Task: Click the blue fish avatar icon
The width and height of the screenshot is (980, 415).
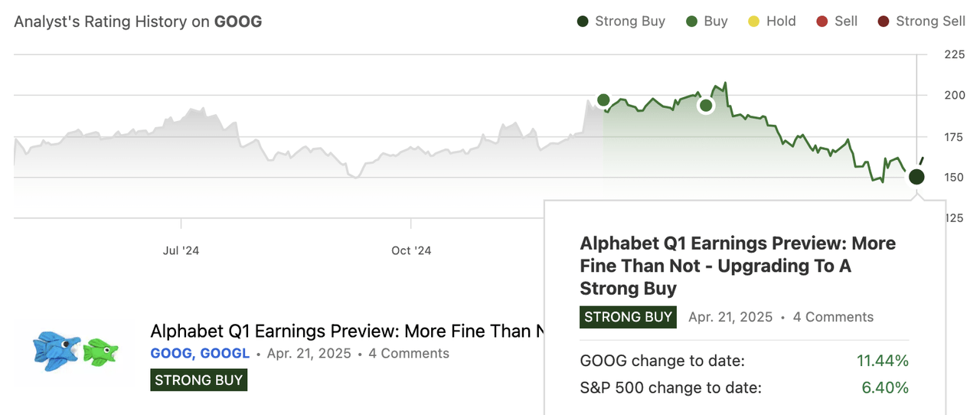Action: pyautogui.click(x=56, y=350)
